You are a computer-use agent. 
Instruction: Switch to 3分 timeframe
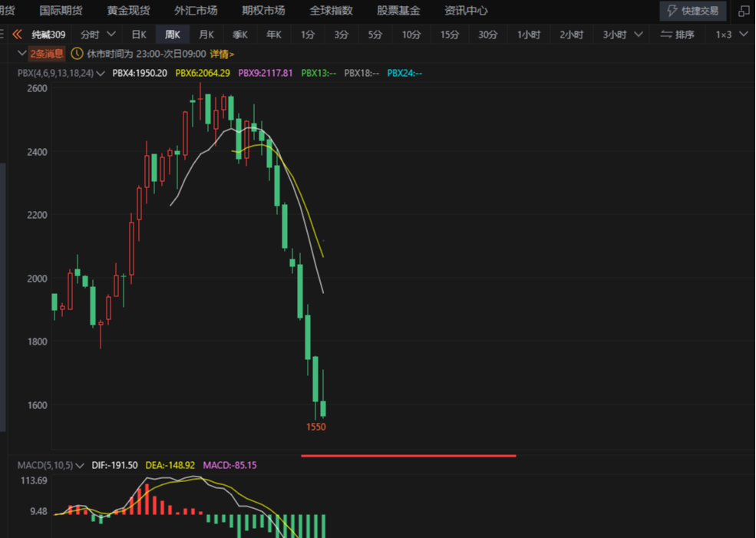[342, 35]
